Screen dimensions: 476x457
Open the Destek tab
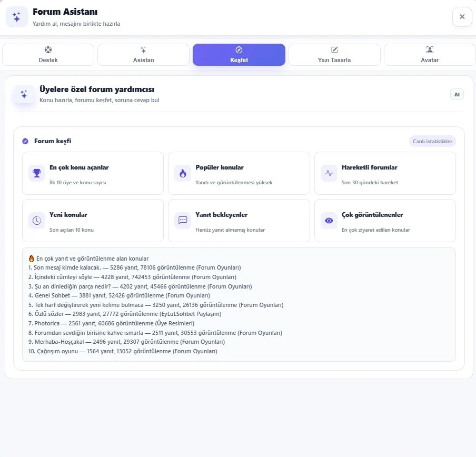[x=48, y=55]
